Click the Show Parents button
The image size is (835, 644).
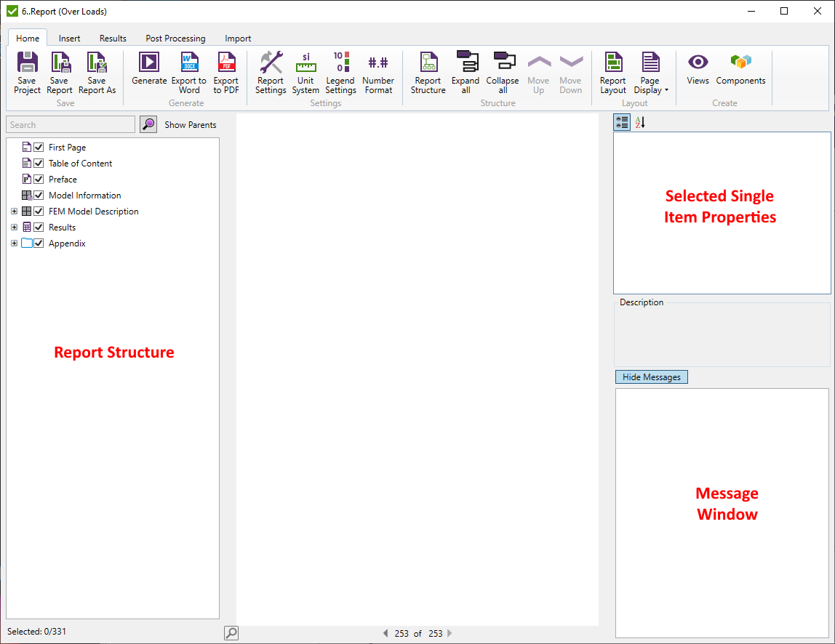(190, 125)
